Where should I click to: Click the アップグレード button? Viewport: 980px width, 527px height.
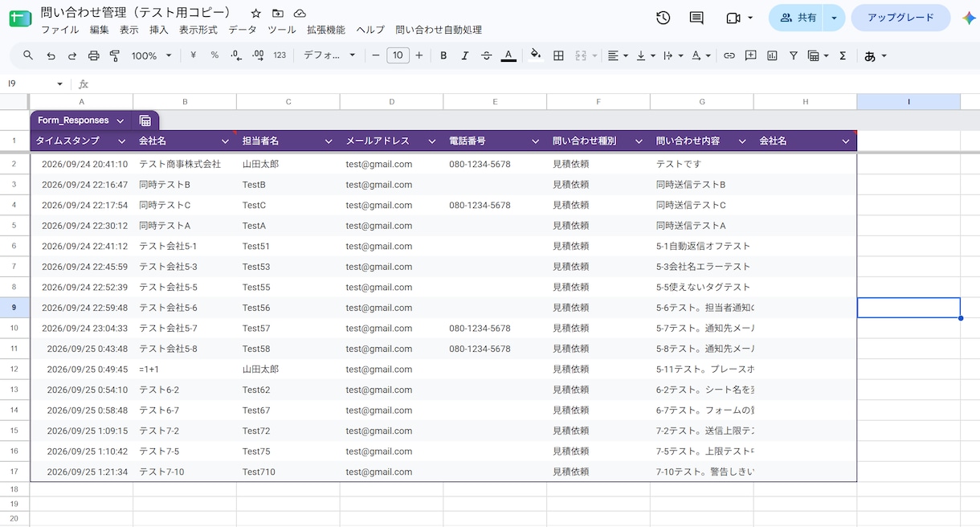pos(900,18)
